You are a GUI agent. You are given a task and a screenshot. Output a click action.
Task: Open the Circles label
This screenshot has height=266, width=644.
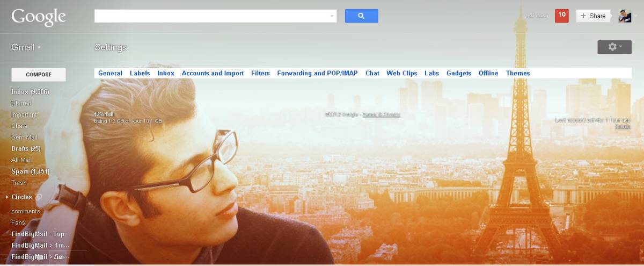click(21, 197)
